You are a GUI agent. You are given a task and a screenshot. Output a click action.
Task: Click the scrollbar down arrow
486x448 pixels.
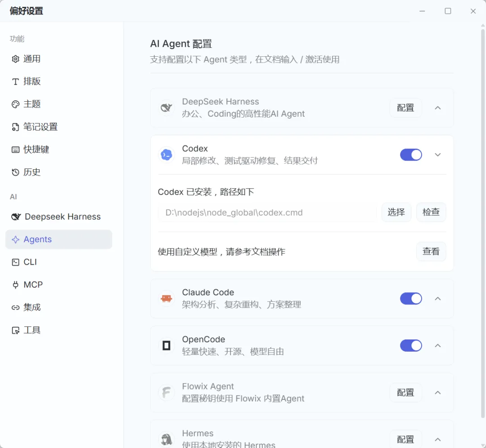coord(482,445)
